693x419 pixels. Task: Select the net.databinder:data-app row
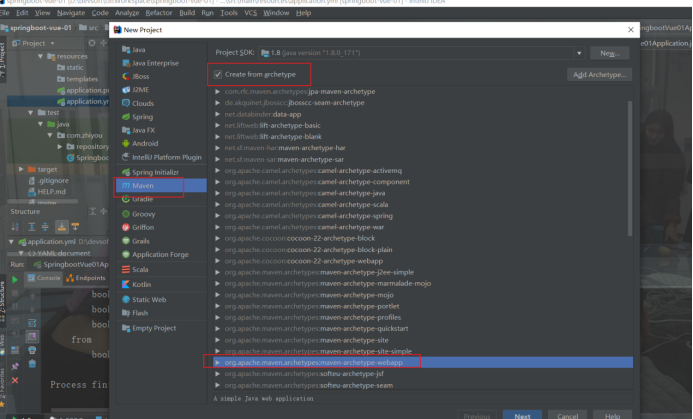point(423,114)
